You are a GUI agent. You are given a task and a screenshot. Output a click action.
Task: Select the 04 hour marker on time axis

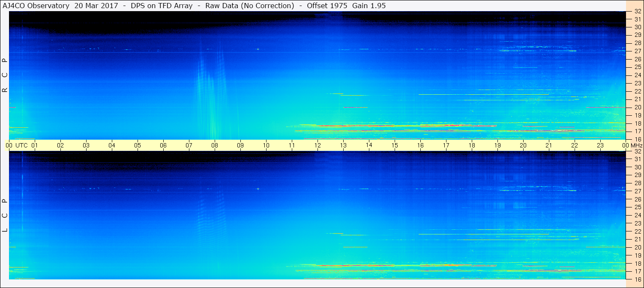point(112,145)
